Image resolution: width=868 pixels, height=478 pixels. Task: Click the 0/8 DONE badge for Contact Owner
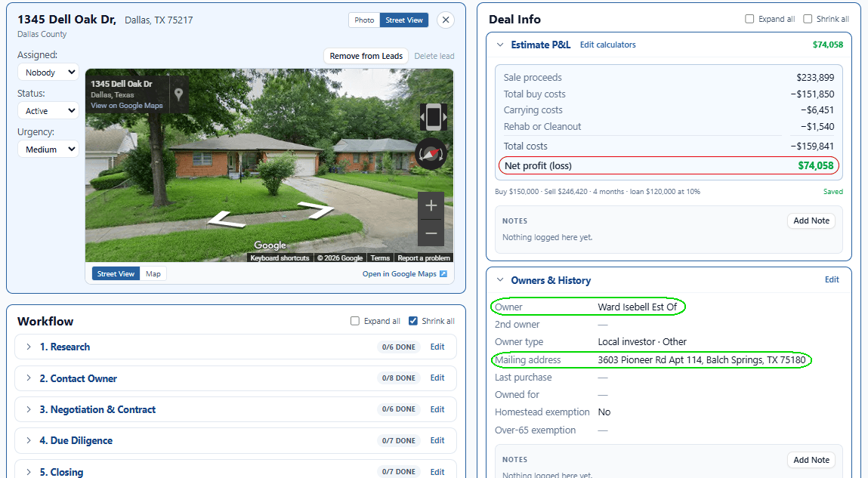pyautogui.click(x=399, y=378)
